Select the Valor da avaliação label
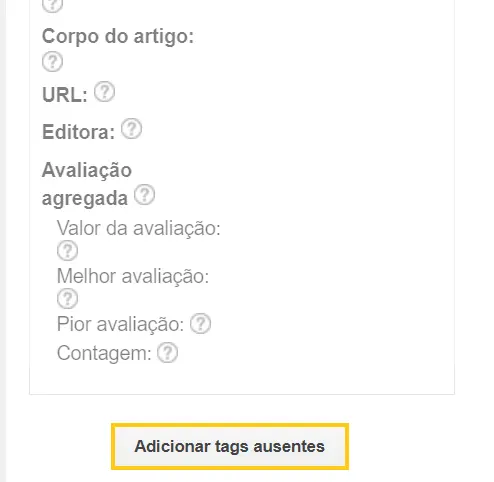 point(139,228)
